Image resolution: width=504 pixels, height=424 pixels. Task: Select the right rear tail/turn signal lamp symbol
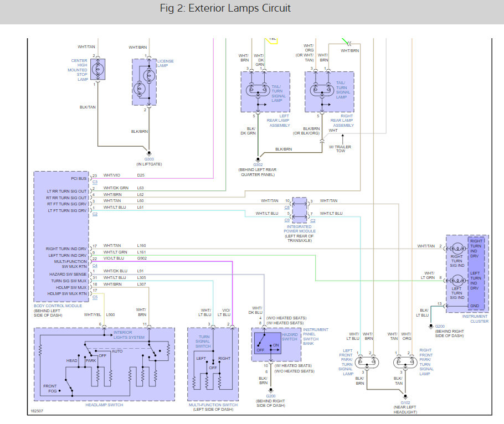322,90
